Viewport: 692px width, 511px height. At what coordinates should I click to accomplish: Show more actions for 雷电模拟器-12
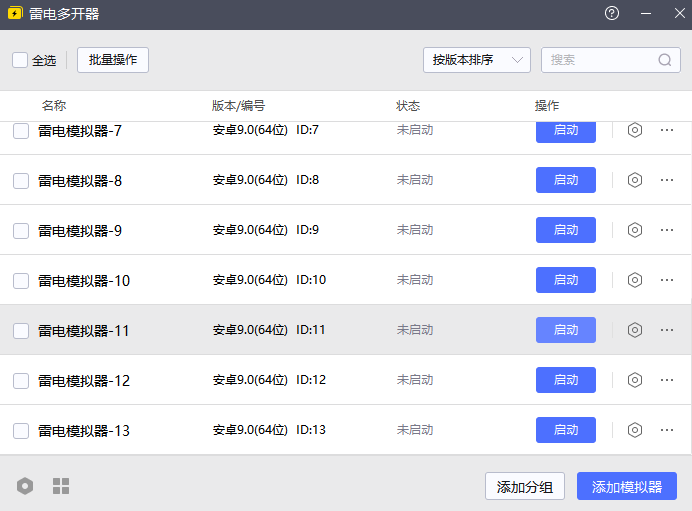[x=667, y=380]
